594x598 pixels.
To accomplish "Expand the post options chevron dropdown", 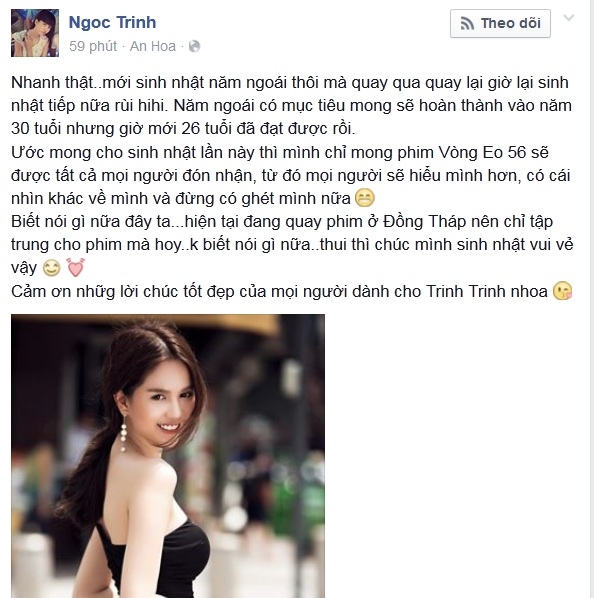I will coord(568,18).
